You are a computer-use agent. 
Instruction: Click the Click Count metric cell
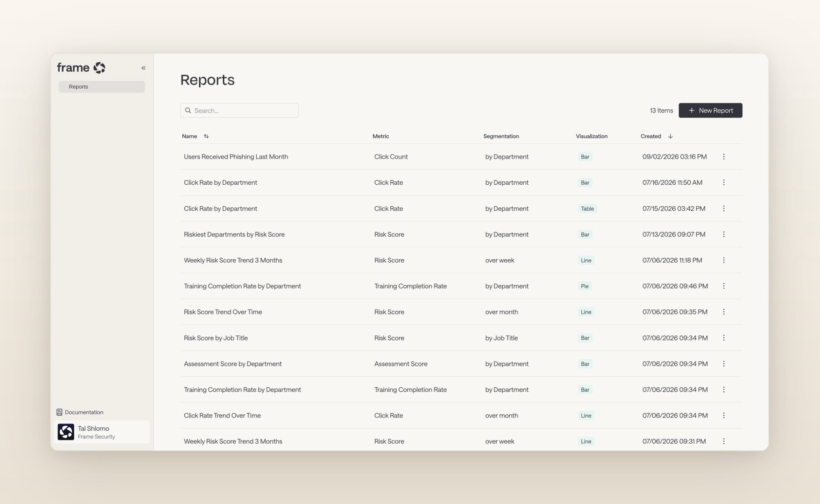pos(391,157)
